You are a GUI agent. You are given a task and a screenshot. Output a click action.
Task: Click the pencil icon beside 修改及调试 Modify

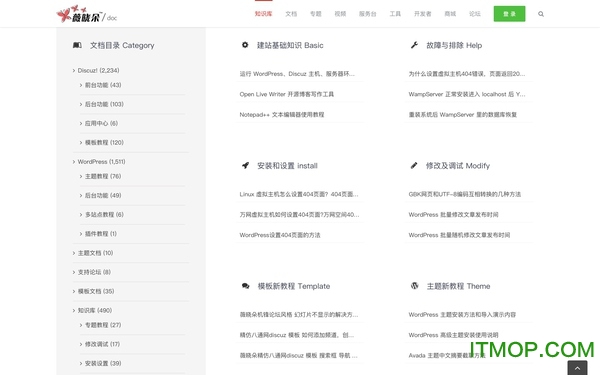pyautogui.click(x=414, y=165)
